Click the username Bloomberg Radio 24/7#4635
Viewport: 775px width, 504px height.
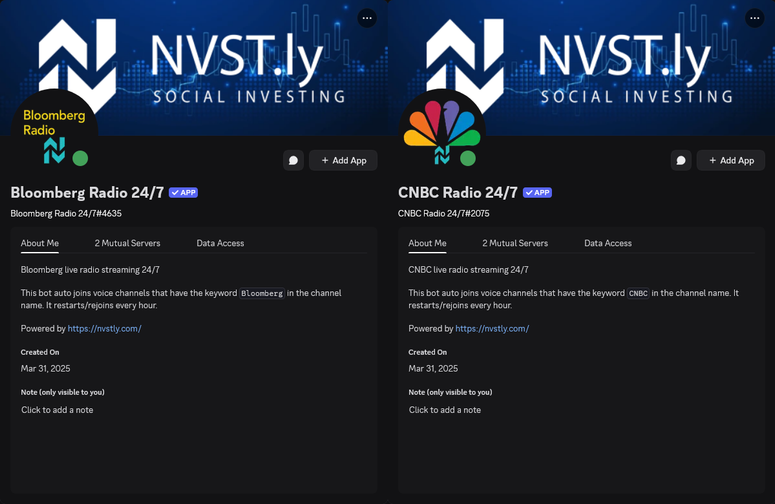[x=66, y=213]
